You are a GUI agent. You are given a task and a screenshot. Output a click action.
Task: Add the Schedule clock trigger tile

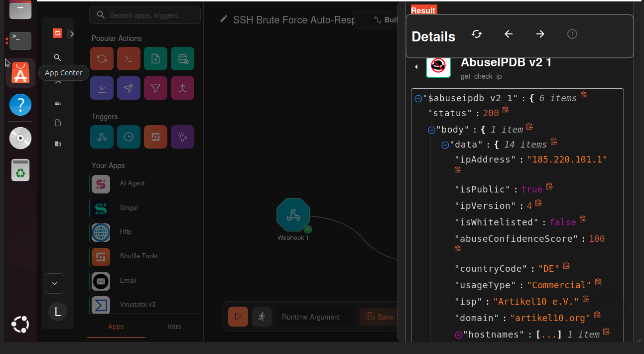tap(129, 137)
